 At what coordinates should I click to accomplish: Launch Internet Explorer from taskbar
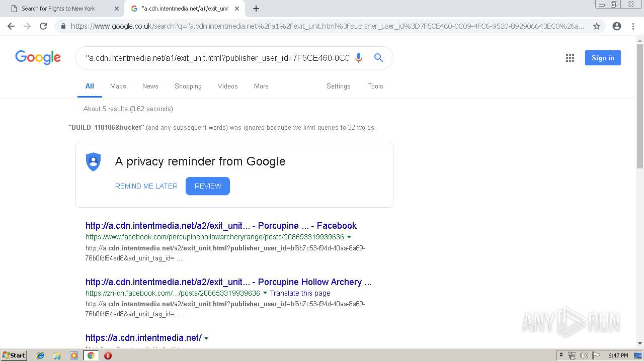(x=40, y=355)
